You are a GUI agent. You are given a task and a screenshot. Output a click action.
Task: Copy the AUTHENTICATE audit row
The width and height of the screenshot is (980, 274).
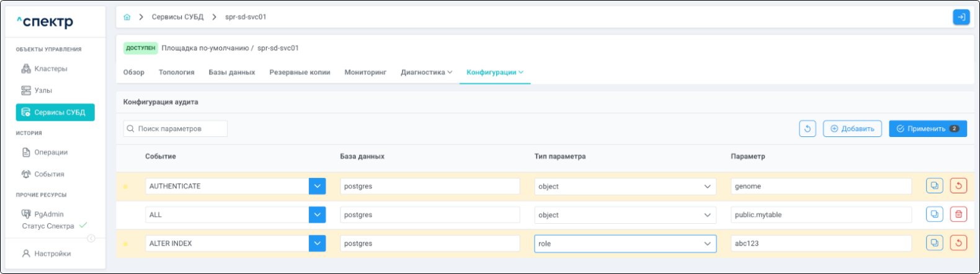pyautogui.click(x=934, y=186)
